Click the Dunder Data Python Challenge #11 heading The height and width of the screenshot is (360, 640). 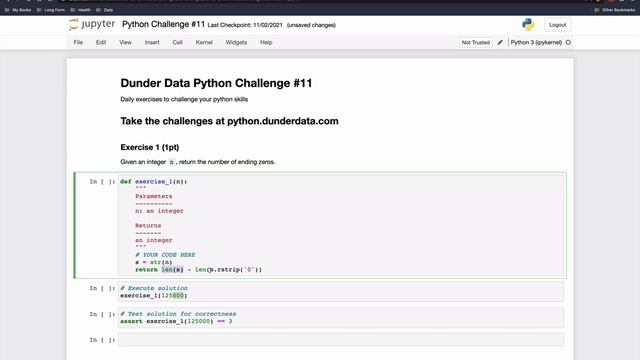pyautogui.click(x=216, y=83)
